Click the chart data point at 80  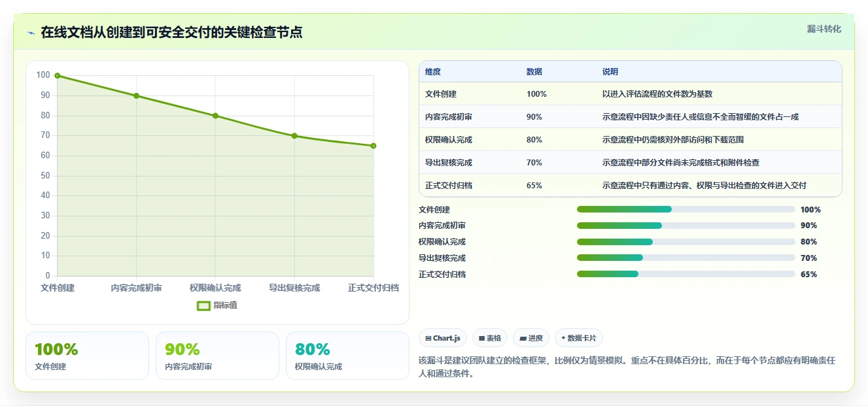click(x=215, y=116)
